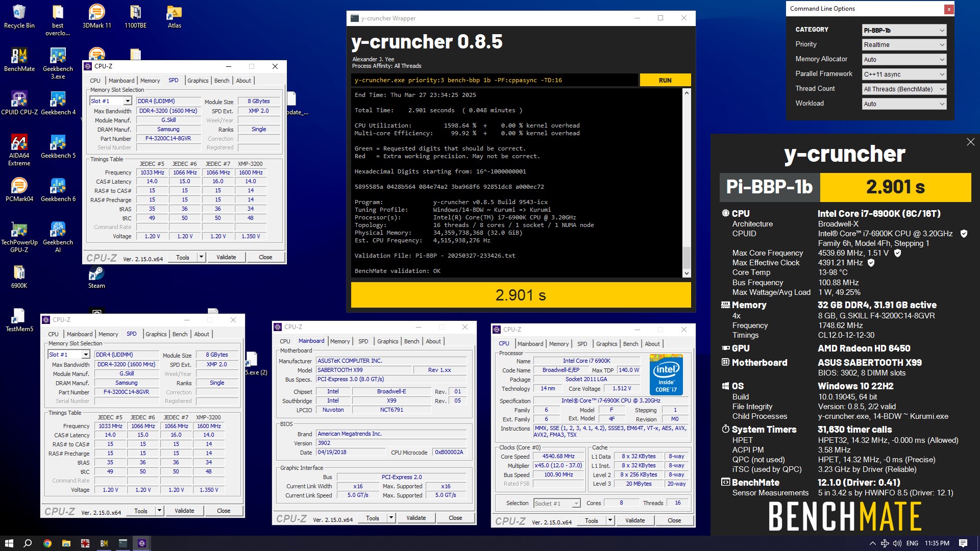980x551 pixels.
Task: Open the Recycle Bin desktop icon
Action: (x=19, y=16)
